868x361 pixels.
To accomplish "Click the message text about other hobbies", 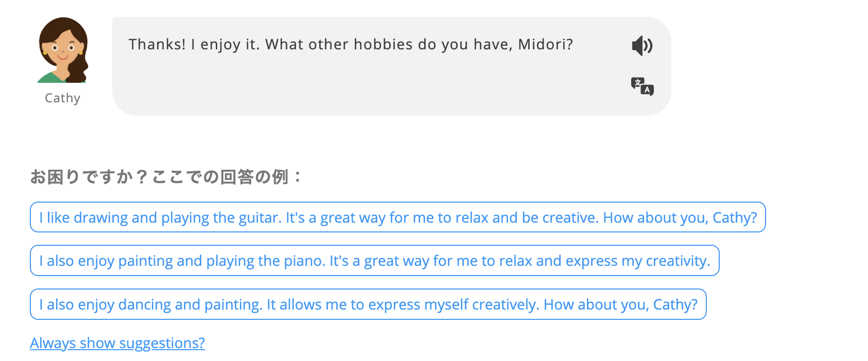I will point(350,45).
